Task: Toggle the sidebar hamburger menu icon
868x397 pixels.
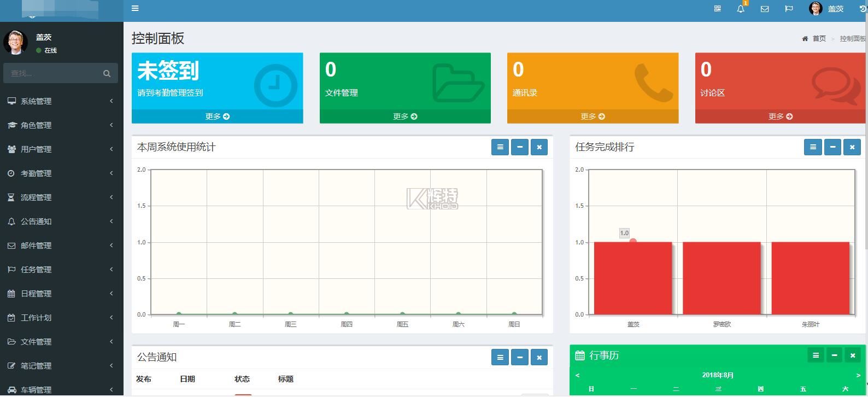Action: click(x=135, y=8)
